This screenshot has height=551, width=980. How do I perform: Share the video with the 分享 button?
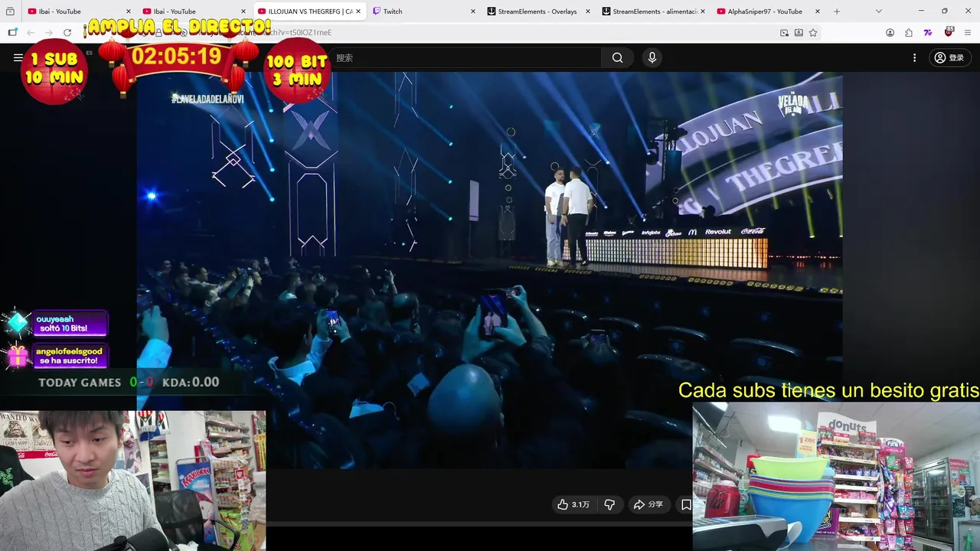tap(648, 504)
